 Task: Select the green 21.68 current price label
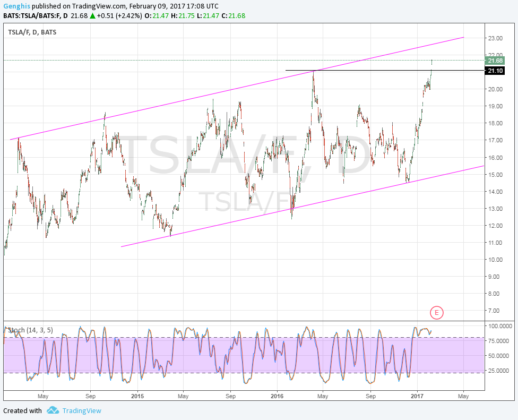pyautogui.click(x=495, y=61)
